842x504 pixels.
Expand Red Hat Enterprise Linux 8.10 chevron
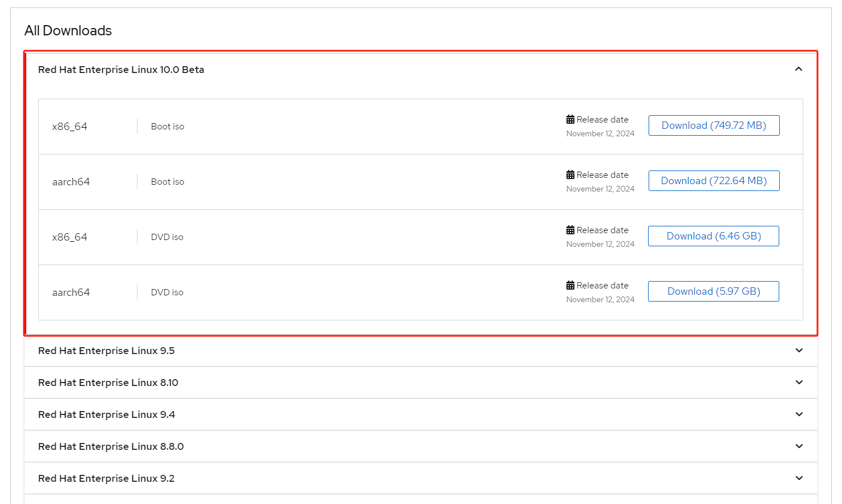pos(799,383)
